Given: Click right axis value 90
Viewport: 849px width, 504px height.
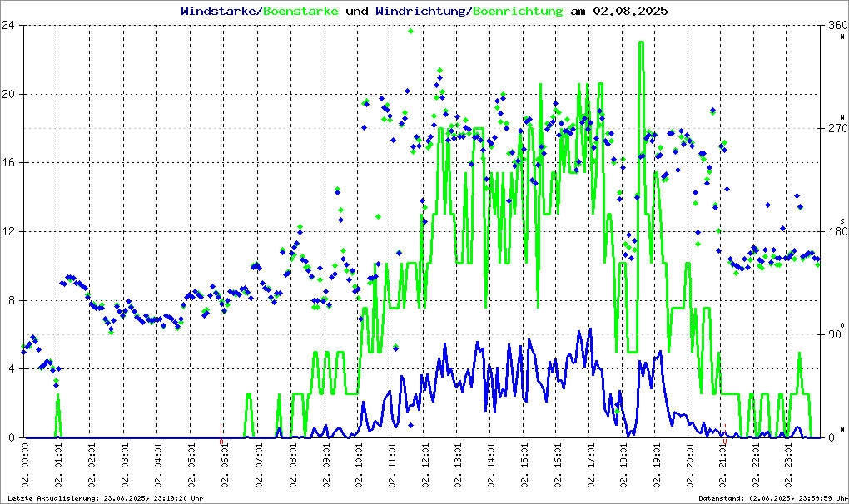Looking at the screenshot, I should coord(835,334).
